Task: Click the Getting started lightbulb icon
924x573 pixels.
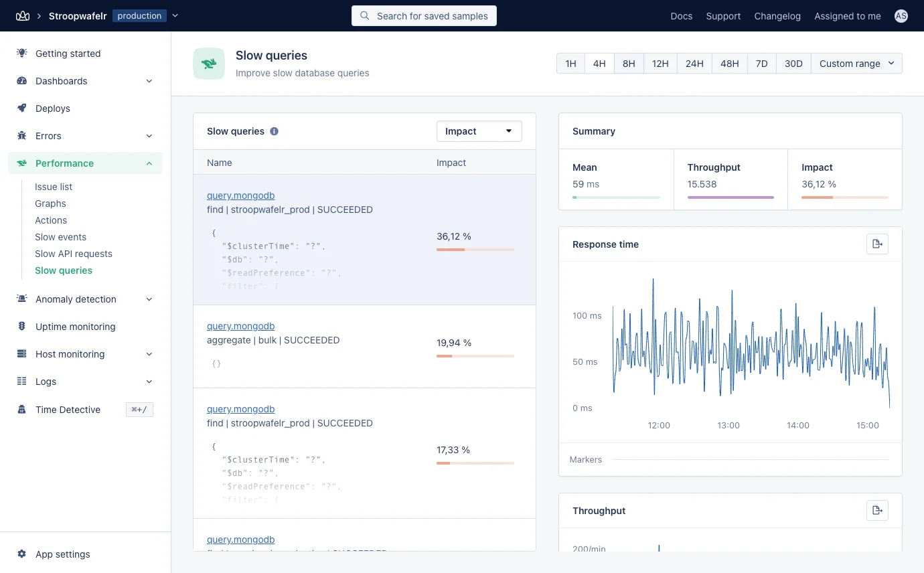Action: point(22,54)
